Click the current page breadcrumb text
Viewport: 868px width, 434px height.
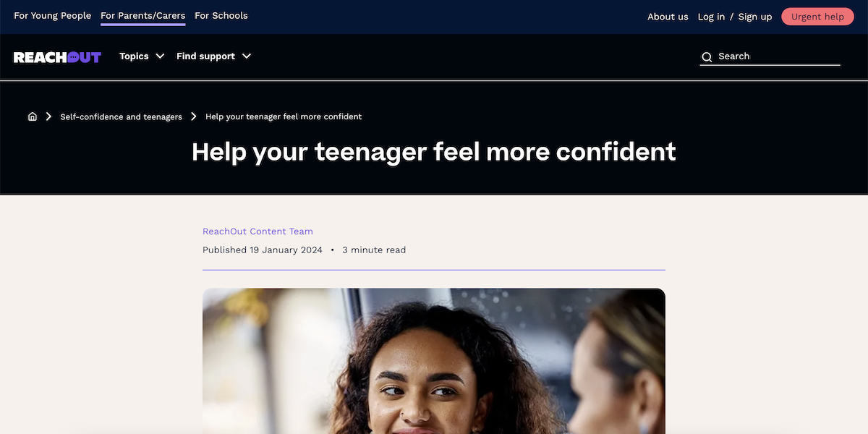coord(284,116)
